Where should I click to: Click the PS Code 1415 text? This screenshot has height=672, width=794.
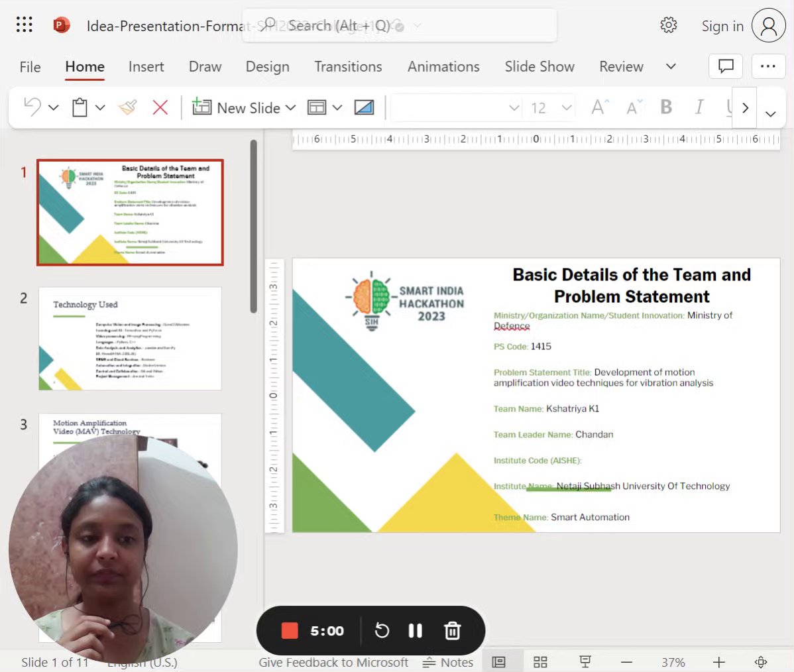click(522, 347)
